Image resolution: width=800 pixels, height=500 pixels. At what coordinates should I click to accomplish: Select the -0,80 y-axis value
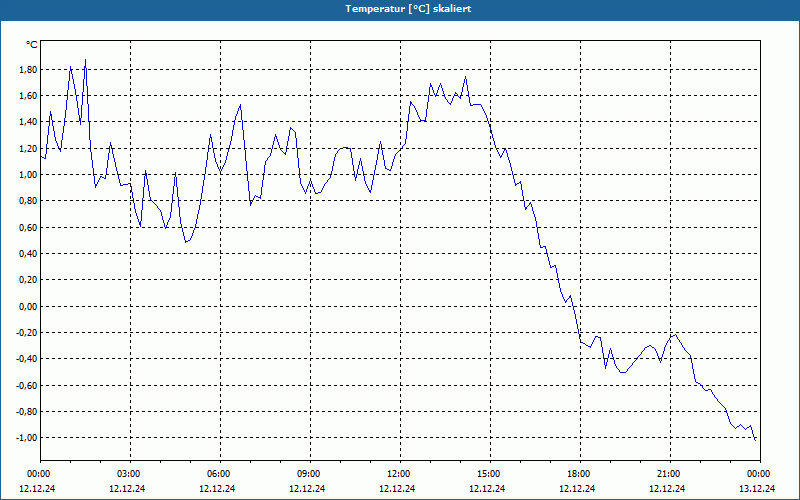coord(27,412)
